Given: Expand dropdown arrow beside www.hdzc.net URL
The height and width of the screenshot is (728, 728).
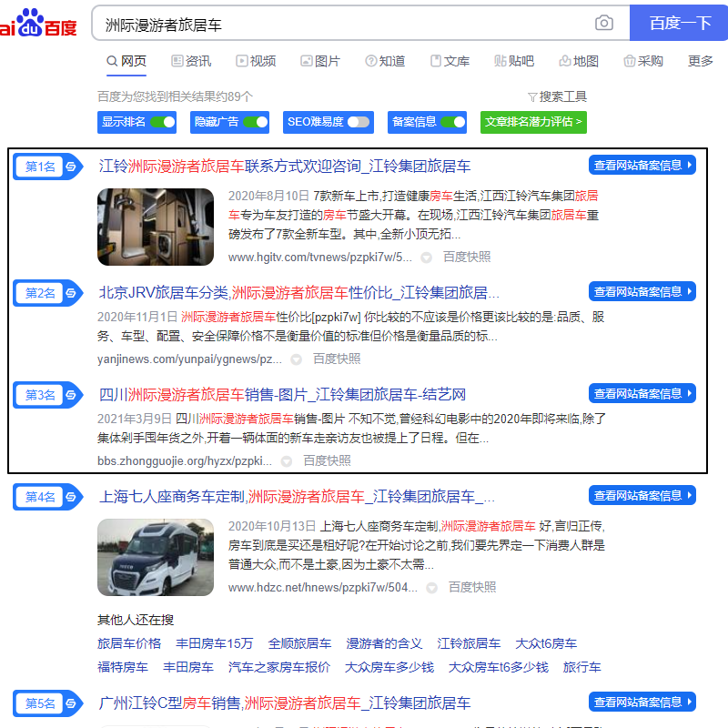Looking at the screenshot, I should point(431,588).
